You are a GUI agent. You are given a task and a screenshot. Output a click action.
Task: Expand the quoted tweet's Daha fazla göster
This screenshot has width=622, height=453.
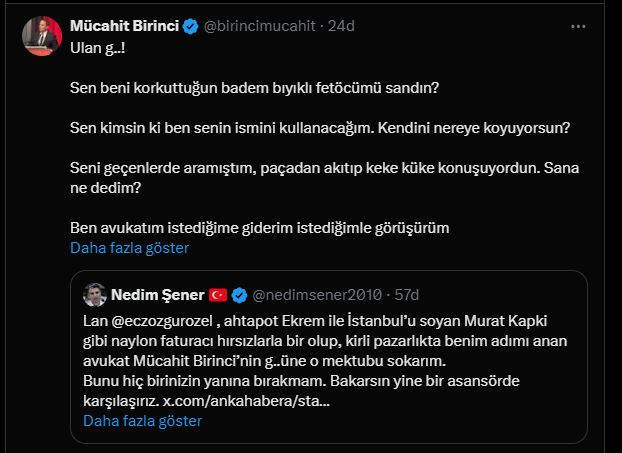pyautogui.click(x=140, y=421)
